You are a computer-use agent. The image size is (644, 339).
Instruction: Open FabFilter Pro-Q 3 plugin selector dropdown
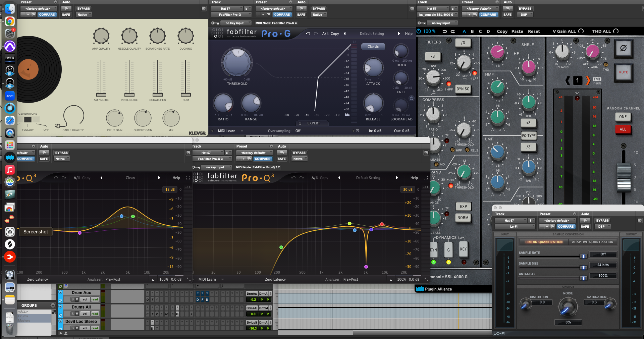212,159
